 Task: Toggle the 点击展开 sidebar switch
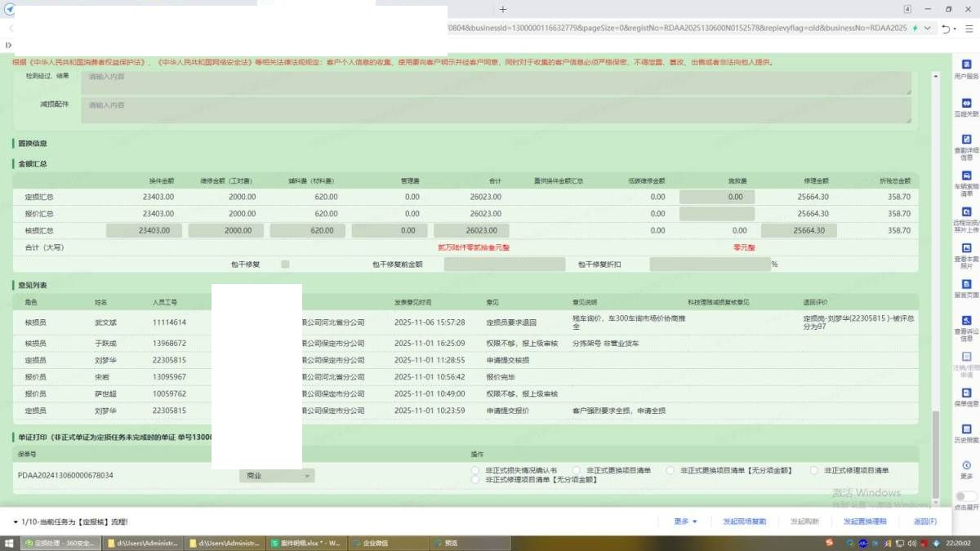(x=966, y=496)
